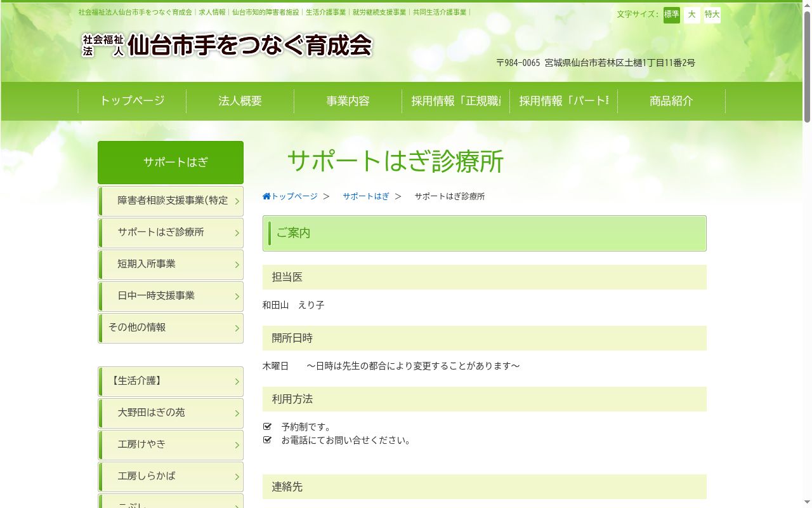
Task: Click the chevron on 【生活介護】 sidebar item
Action: click(x=237, y=382)
